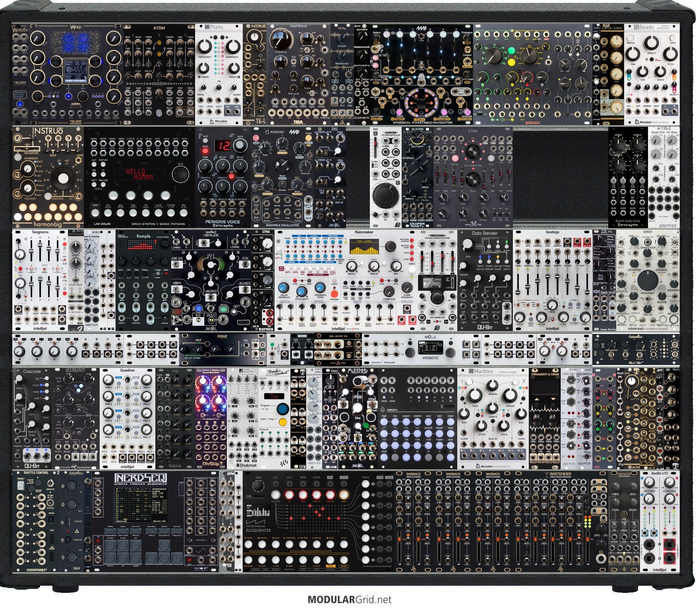Click the Perkons Voice CUTOFF knob
The width and height of the screenshot is (700, 608).
click(240, 186)
